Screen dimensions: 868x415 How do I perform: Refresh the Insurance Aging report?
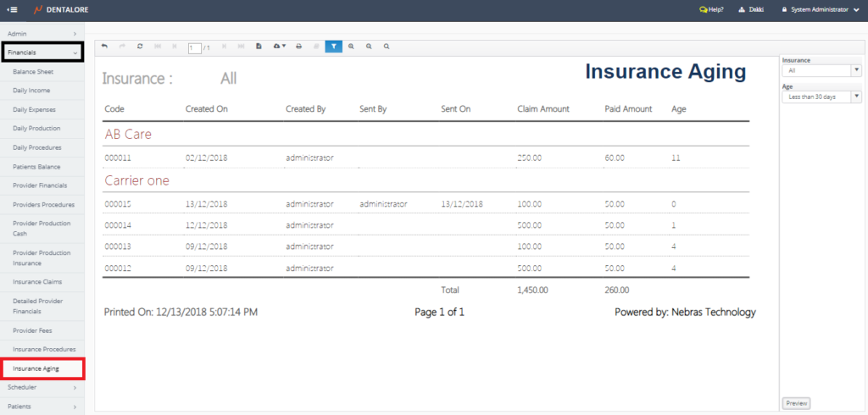click(x=140, y=47)
